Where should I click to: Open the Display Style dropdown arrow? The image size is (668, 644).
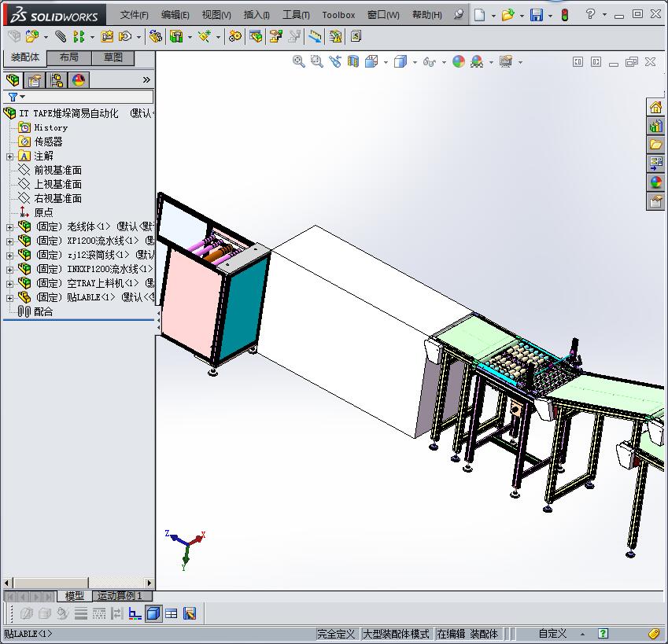[415, 63]
